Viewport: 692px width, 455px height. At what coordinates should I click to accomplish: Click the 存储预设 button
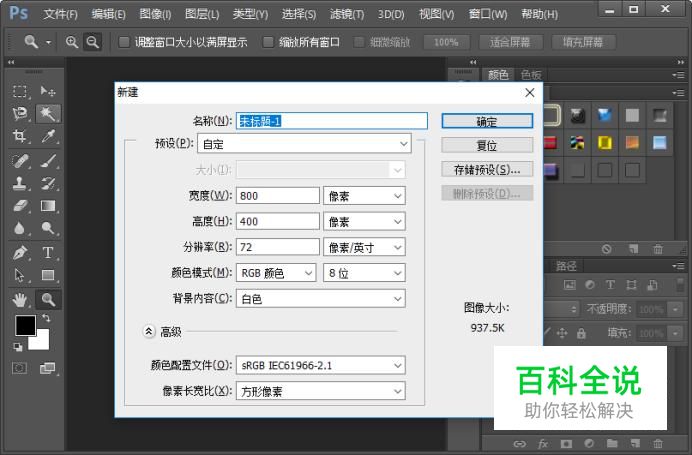pyautogui.click(x=487, y=169)
